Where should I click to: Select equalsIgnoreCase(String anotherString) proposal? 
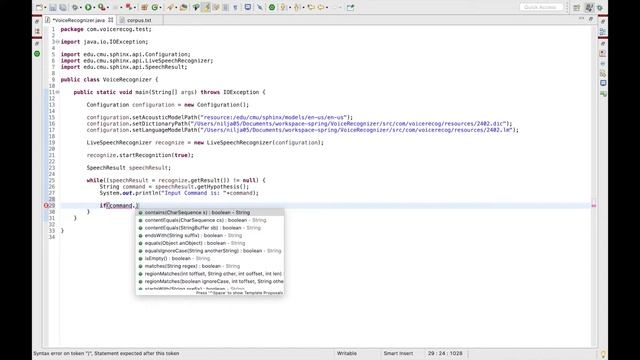point(210,251)
